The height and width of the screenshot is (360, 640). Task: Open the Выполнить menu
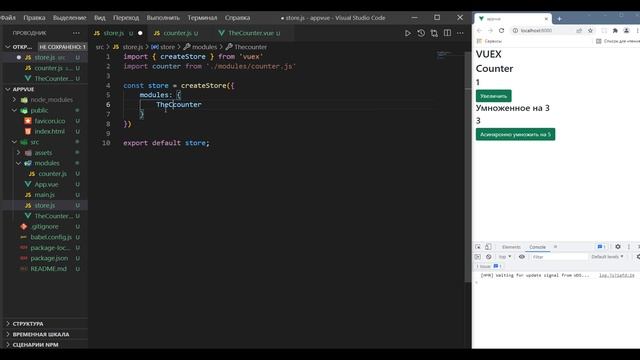click(163, 18)
